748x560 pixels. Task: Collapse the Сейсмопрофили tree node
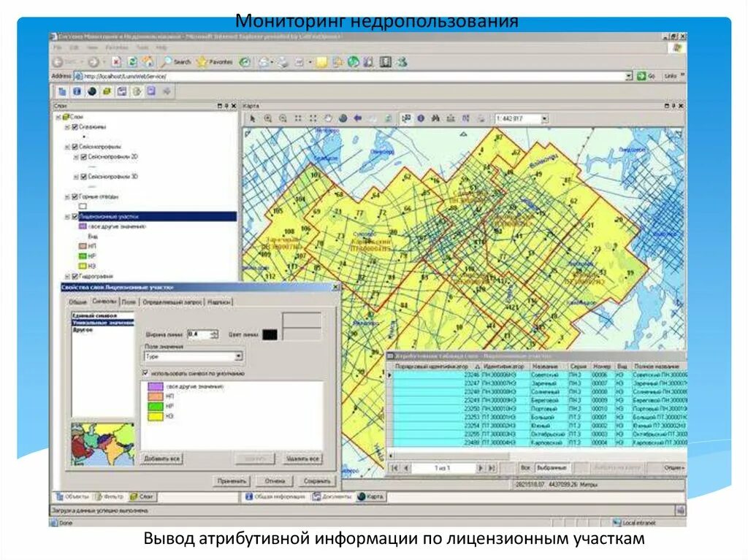pyautogui.click(x=67, y=147)
